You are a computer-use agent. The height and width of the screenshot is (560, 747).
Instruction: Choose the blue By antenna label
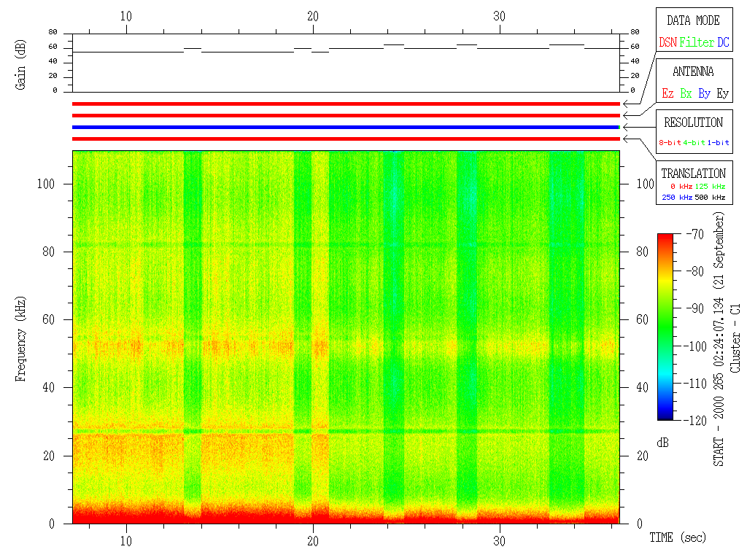704,94
